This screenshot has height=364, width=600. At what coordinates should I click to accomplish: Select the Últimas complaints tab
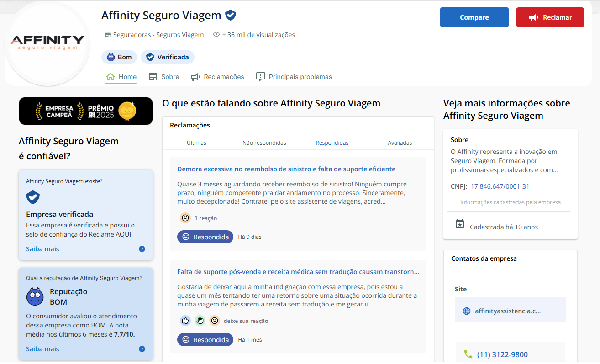coord(196,143)
